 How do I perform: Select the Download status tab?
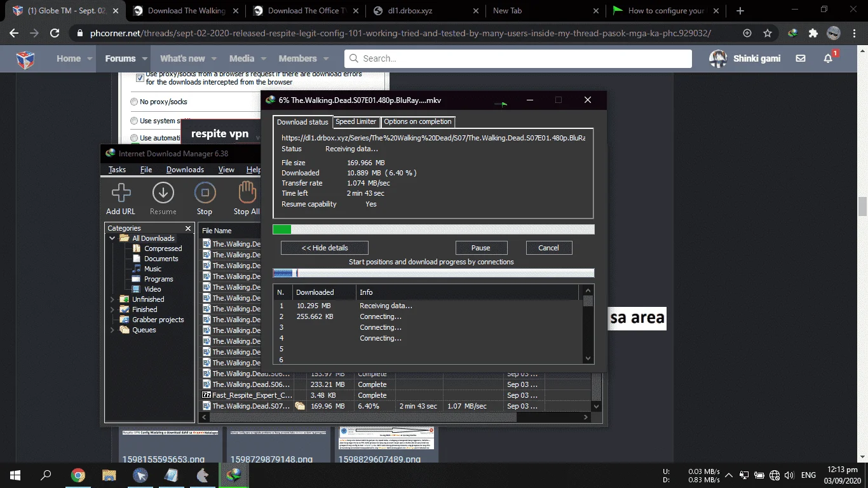pos(303,122)
